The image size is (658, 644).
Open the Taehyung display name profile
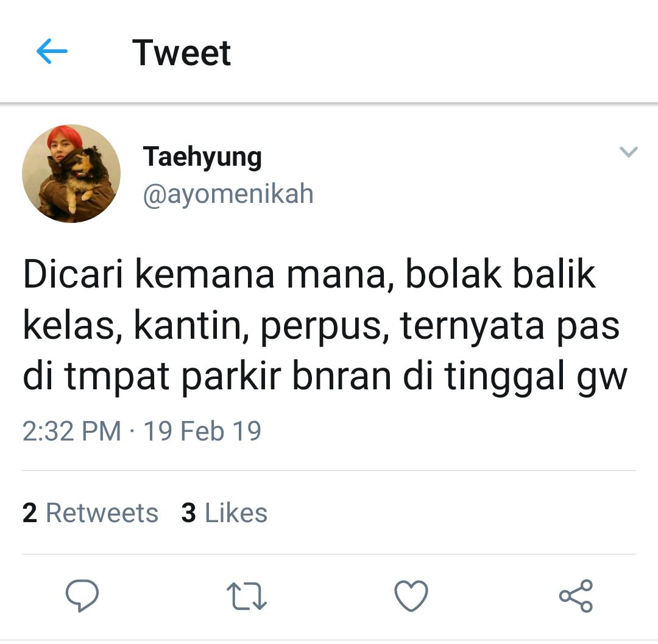click(202, 157)
